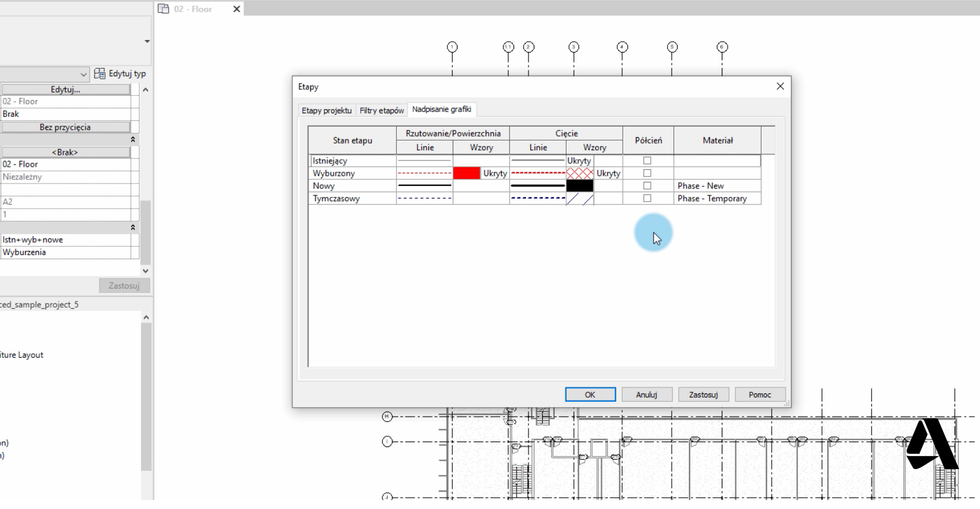Viewport: 980px width, 509px height.
Task: Click the A2 value in Properties
Action: [66, 202]
